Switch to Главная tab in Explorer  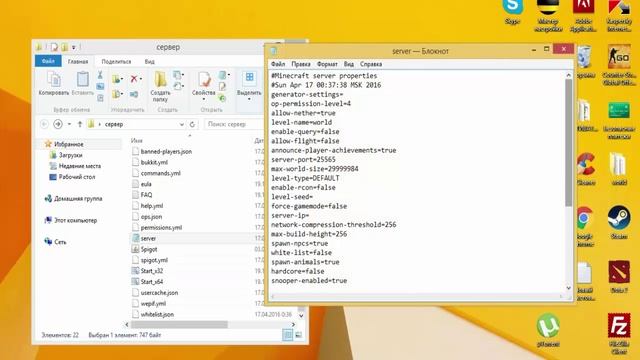click(78, 62)
